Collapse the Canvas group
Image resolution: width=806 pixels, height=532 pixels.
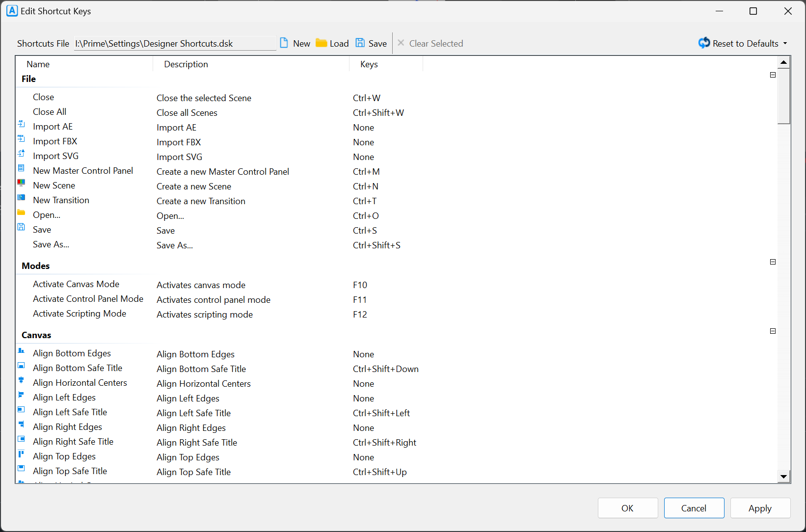(773, 331)
